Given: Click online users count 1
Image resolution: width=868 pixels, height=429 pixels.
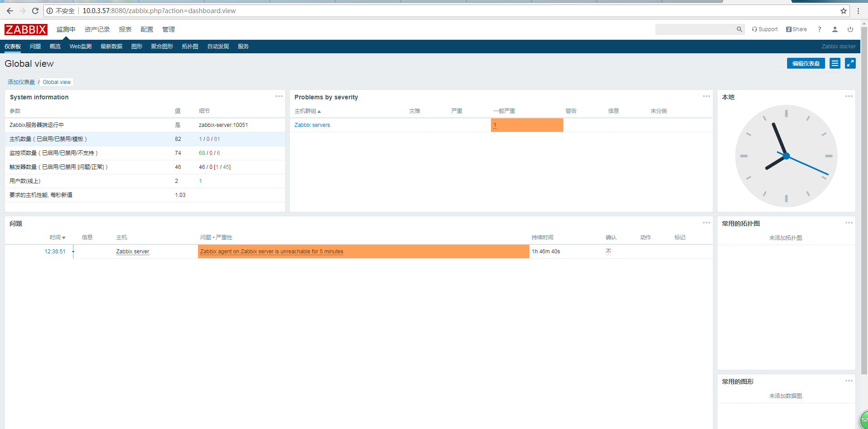Looking at the screenshot, I should coord(200,181).
